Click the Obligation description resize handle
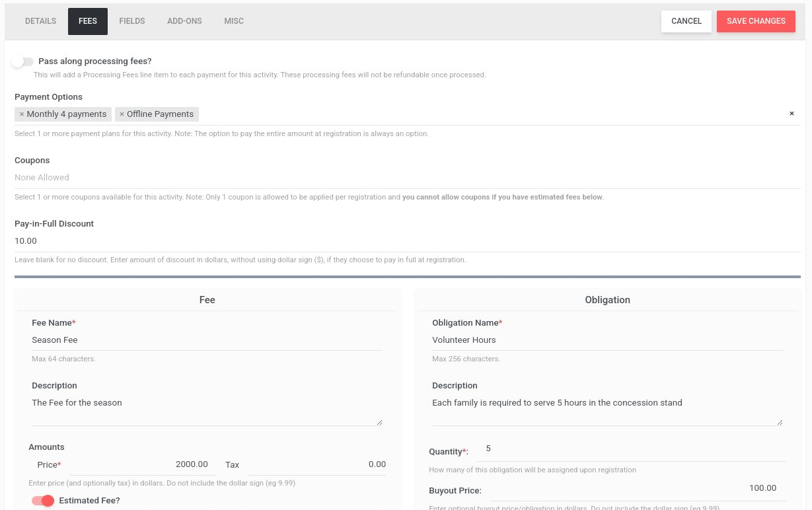 click(779, 421)
